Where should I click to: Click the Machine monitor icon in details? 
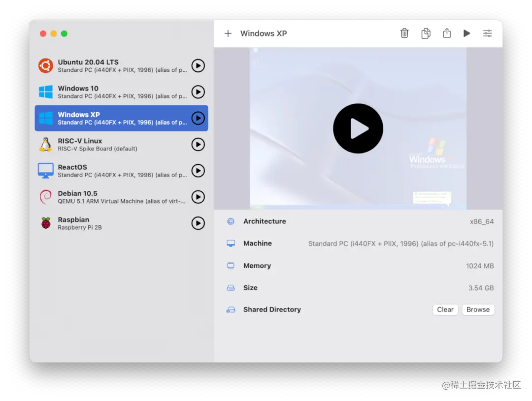231,244
